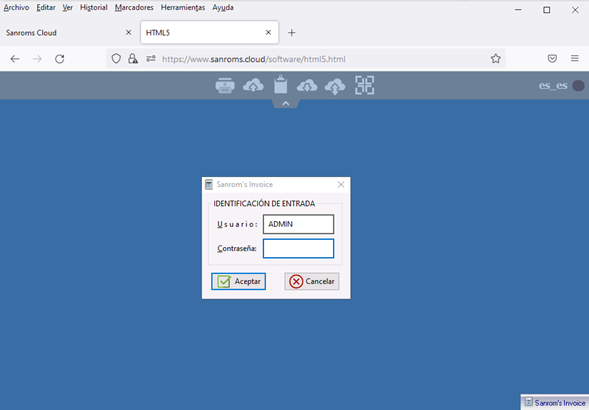Click the sanroms.cloud URL in the address bar
This screenshot has width=589, height=410.
tap(254, 59)
